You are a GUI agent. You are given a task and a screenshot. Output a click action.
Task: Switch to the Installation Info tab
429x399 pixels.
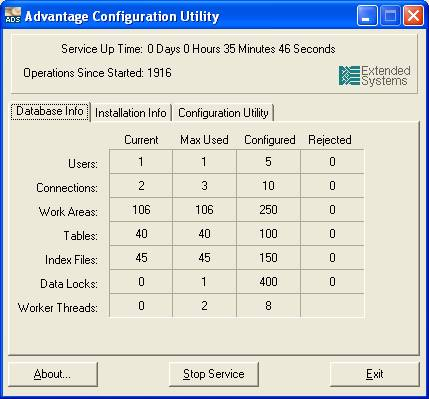point(131,113)
